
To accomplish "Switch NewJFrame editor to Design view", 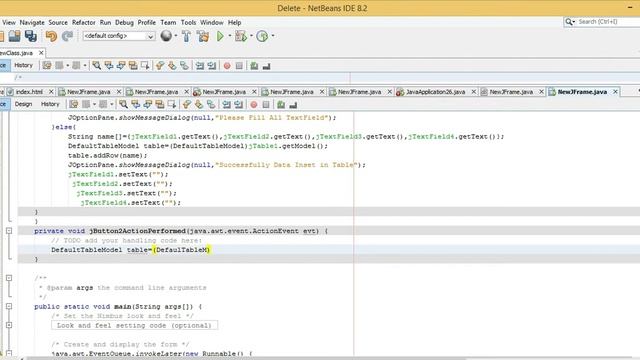I will 23,104.
